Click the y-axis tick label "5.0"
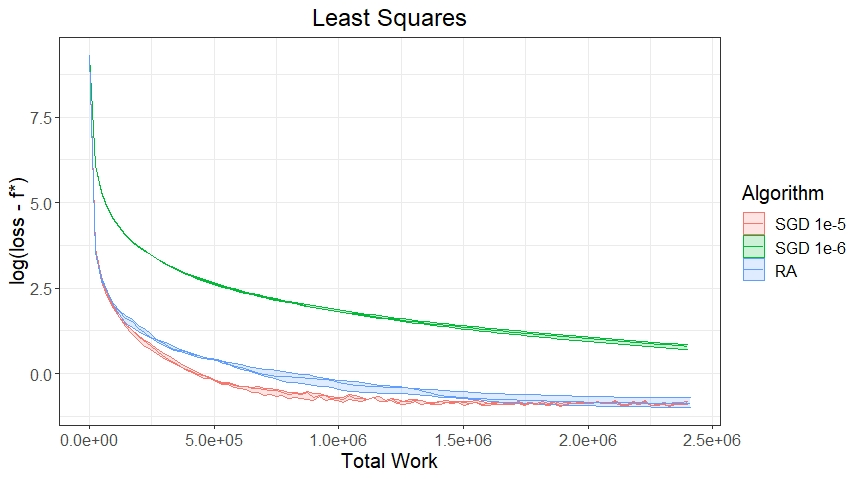The image size is (861, 479). [41, 204]
